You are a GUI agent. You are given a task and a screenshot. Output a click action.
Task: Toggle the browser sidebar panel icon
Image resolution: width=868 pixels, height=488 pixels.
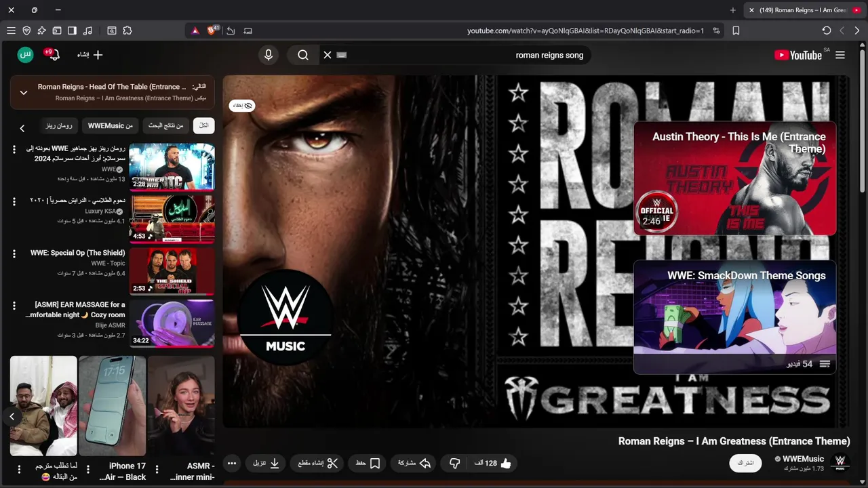(x=72, y=30)
